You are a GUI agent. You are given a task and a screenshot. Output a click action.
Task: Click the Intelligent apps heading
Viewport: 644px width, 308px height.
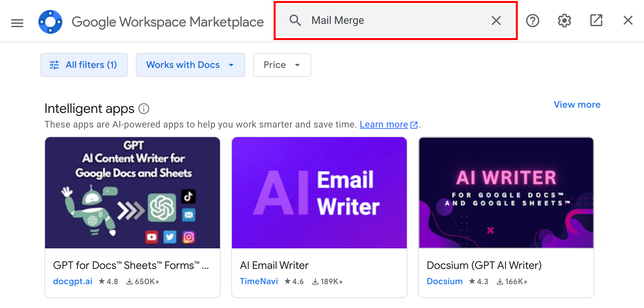[x=89, y=109]
